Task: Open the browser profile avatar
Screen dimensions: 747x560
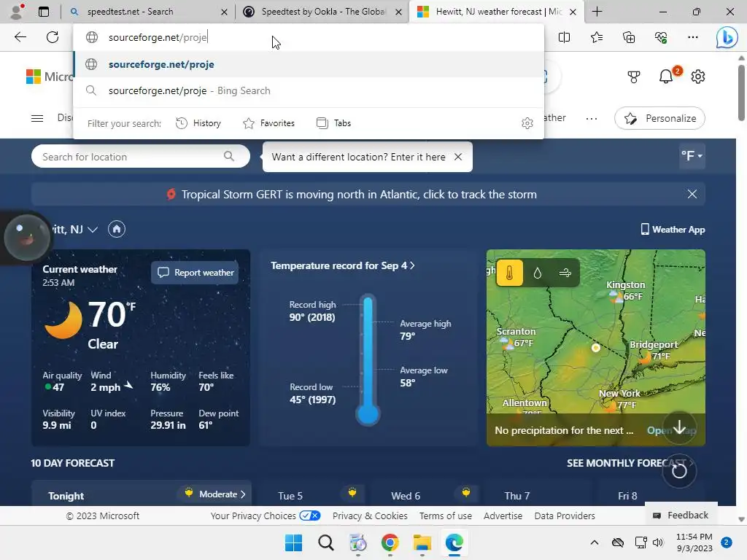Action: 17,12
